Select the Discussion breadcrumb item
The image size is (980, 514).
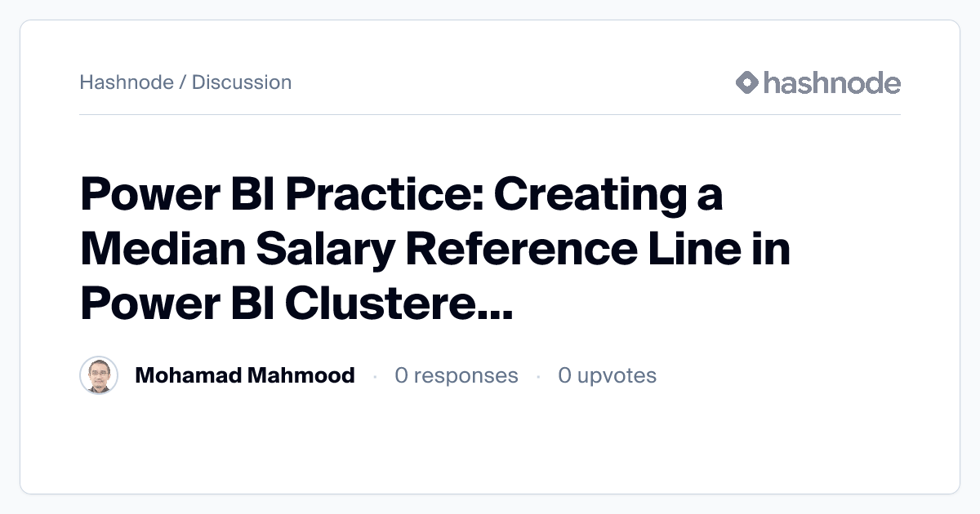pos(242,82)
